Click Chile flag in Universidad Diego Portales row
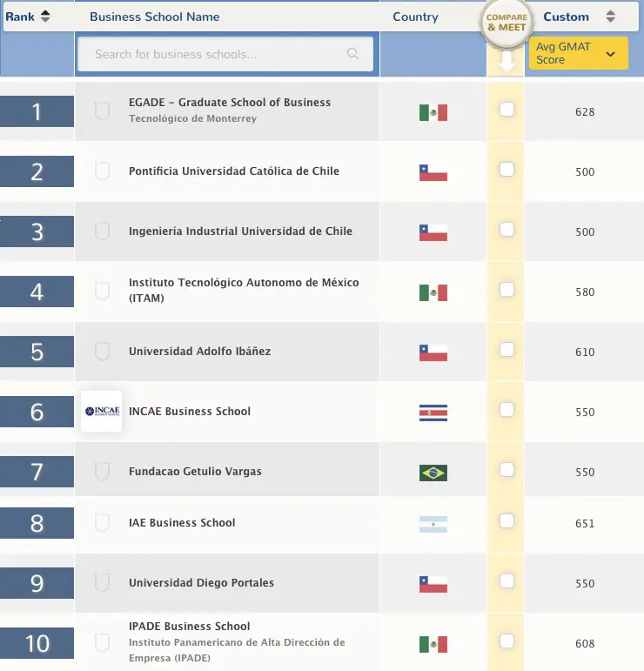The height and width of the screenshot is (671, 644). (433, 585)
